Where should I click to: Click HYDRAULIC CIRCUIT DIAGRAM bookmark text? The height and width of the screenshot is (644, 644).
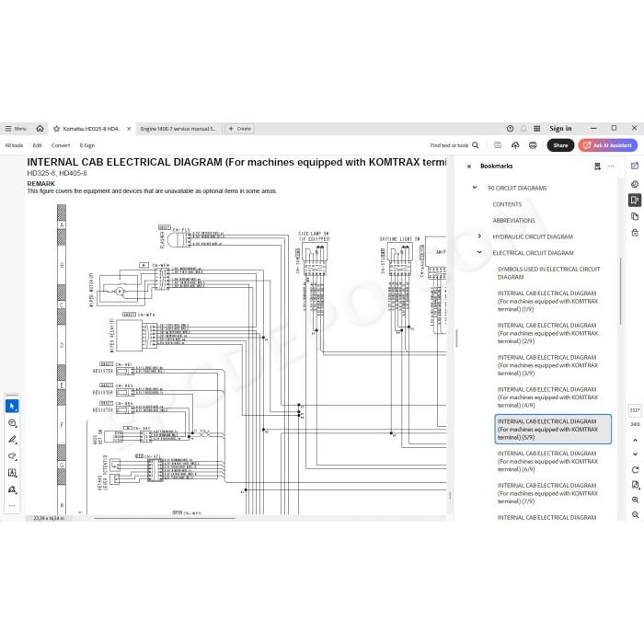pos(533,237)
